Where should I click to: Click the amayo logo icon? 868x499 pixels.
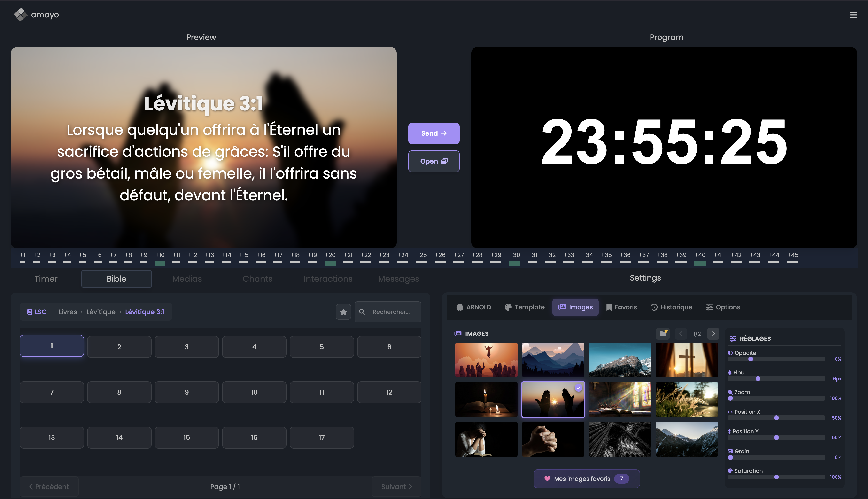click(20, 15)
